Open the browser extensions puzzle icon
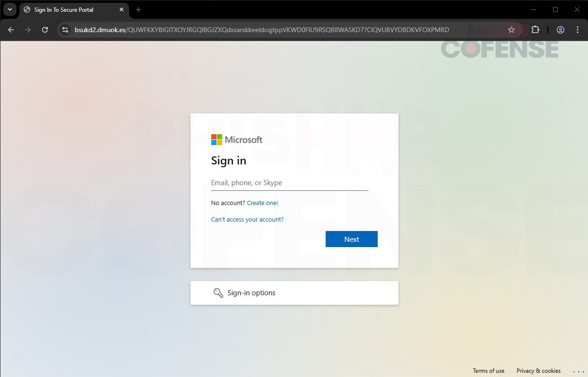 535,30
